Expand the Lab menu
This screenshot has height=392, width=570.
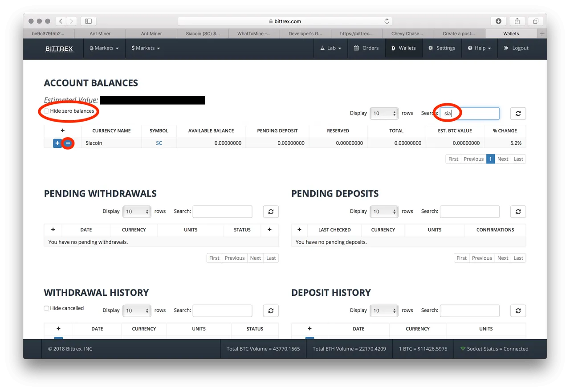[331, 48]
